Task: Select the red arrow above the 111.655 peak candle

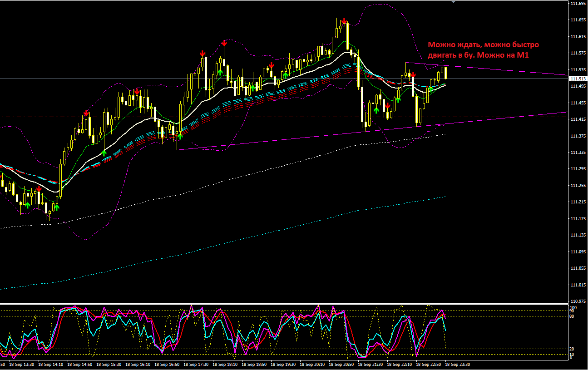Action: click(344, 21)
